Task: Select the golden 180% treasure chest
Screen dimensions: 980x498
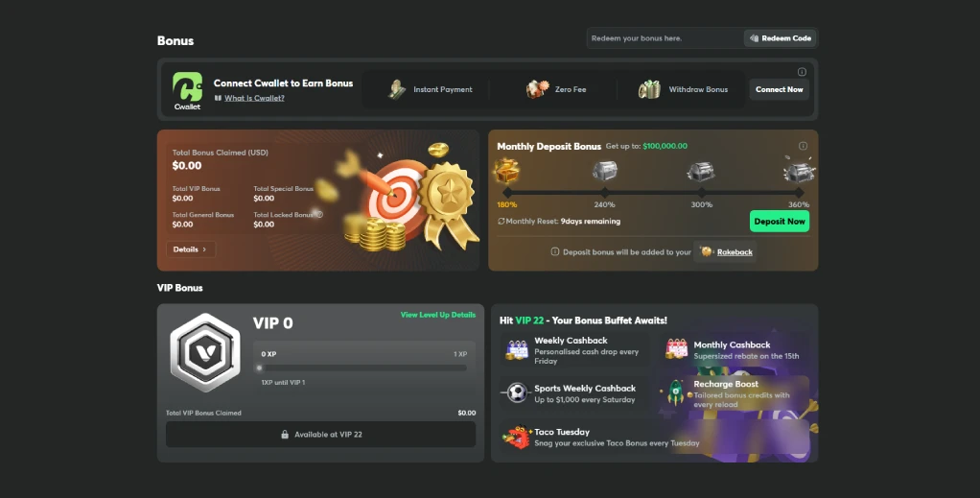Action: coord(507,170)
